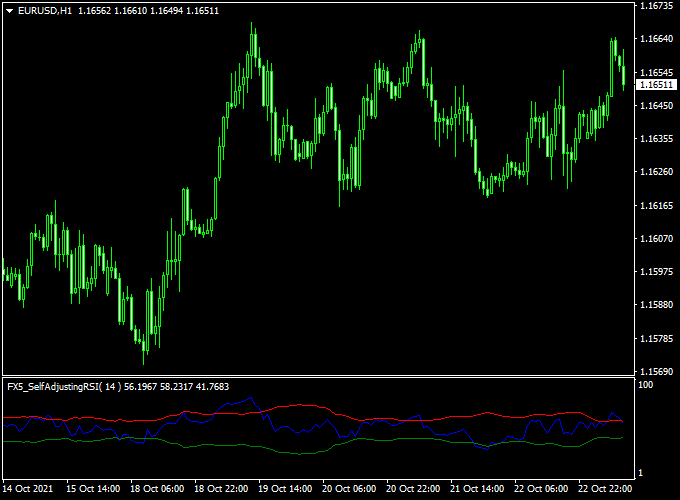Click the 21 Oct 14:00 time label
The image size is (680, 500).
click(x=477, y=489)
